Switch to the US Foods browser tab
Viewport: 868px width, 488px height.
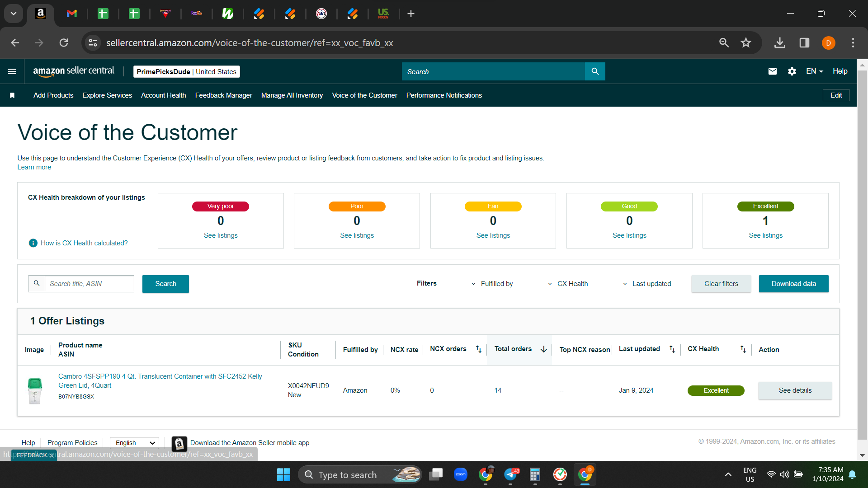click(x=383, y=14)
